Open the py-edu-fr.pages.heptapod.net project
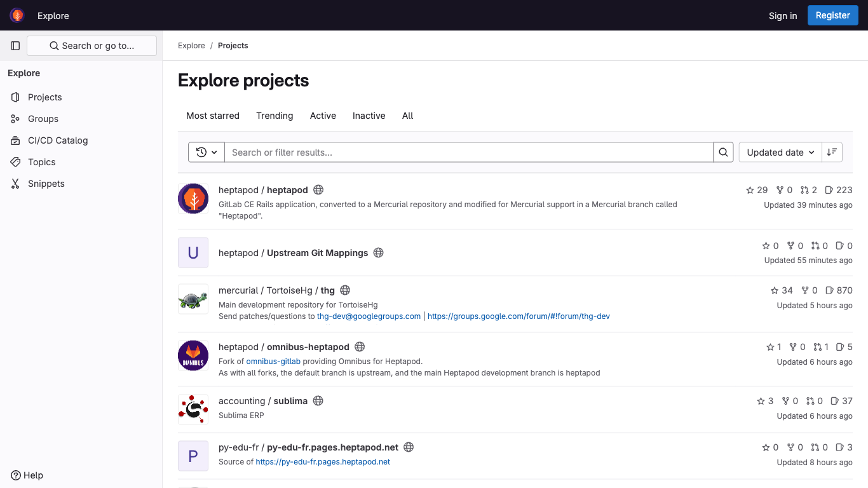The height and width of the screenshot is (488, 868). 309,447
